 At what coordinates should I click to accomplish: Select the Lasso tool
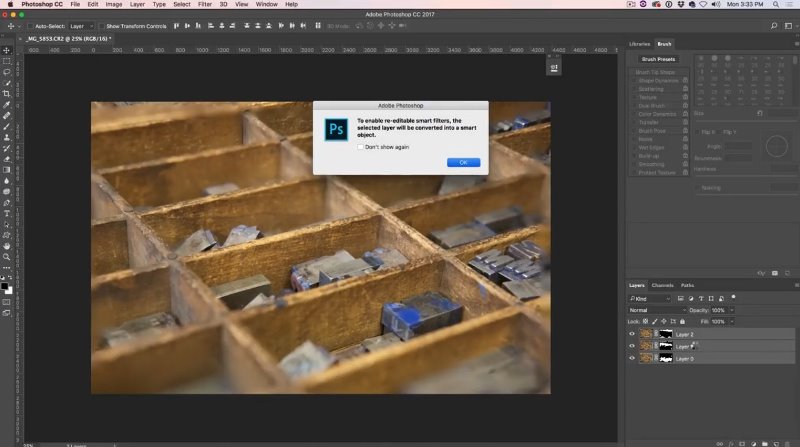(7, 72)
